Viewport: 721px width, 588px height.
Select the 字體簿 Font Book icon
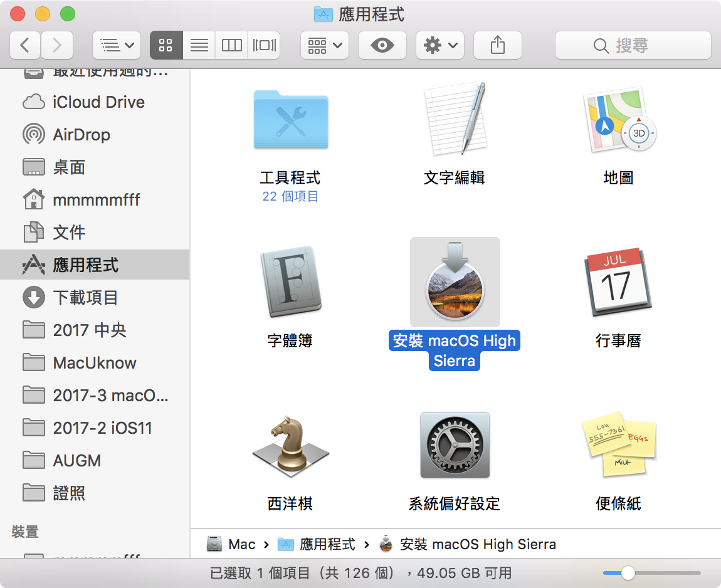(291, 282)
